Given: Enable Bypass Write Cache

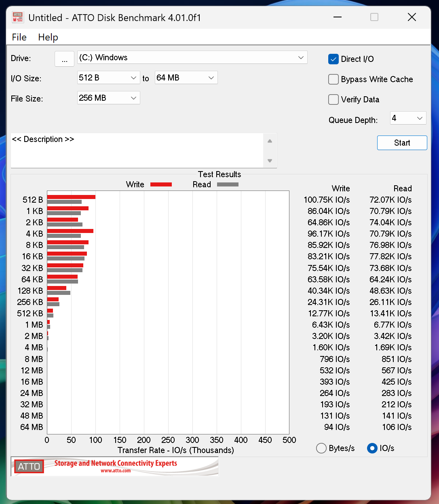Looking at the screenshot, I should pos(333,79).
